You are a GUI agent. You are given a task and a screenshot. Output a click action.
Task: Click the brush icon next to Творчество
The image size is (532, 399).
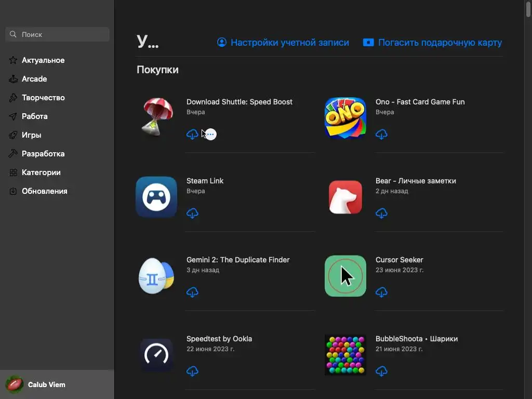[x=13, y=98]
